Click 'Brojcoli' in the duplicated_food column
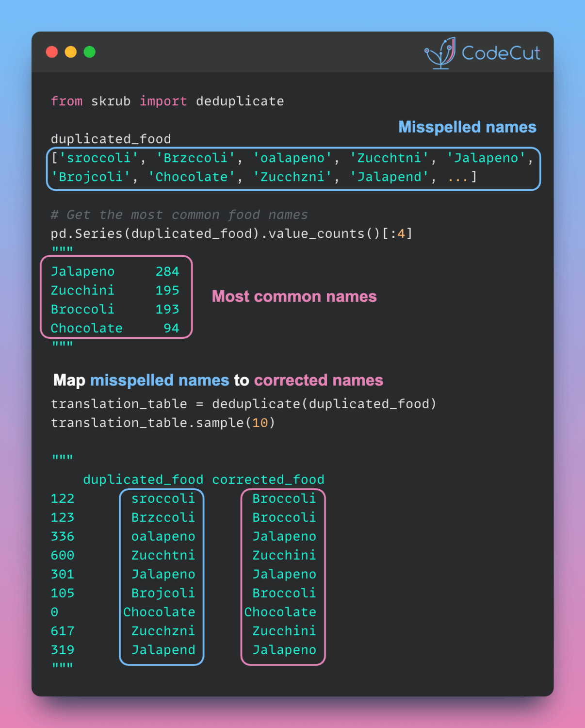The width and height of the screenshot is (585, 728). pos(163,594)
